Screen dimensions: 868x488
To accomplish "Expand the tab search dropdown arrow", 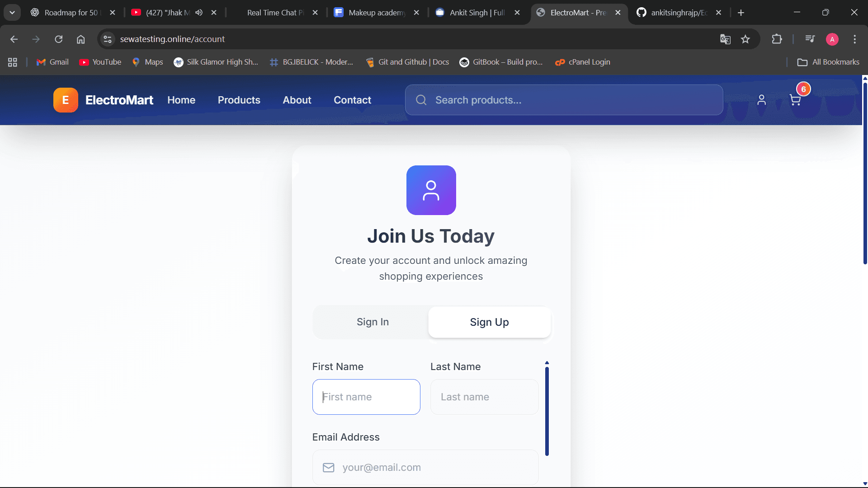I will pos(12,13).
